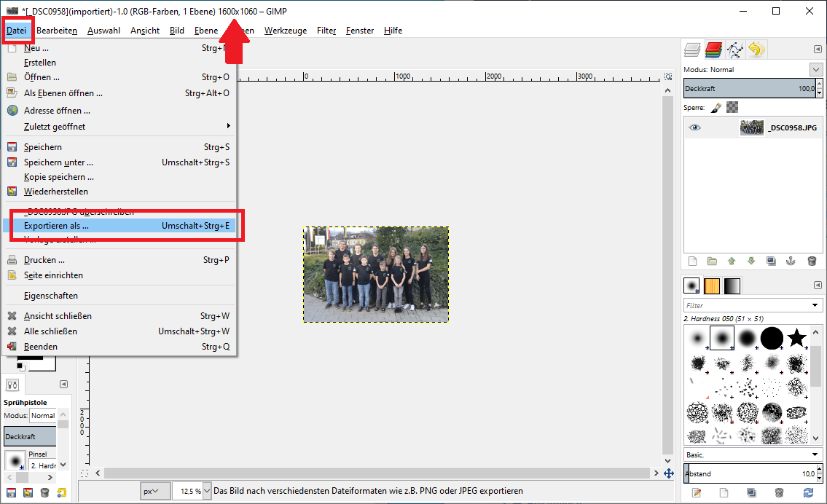This screenshot has height=504, width=827.
Task: Reset tool options to defaults icon
Action: pos(62,493)
